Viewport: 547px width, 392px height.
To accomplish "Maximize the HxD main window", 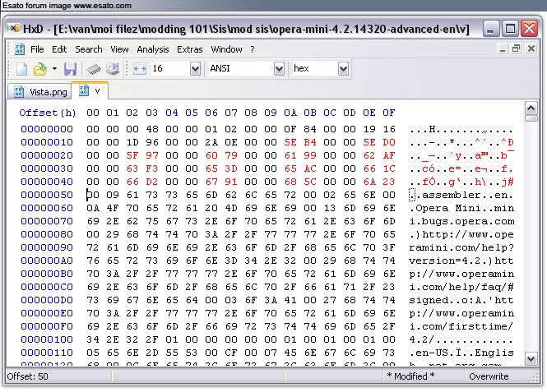I will pos(510,29).
